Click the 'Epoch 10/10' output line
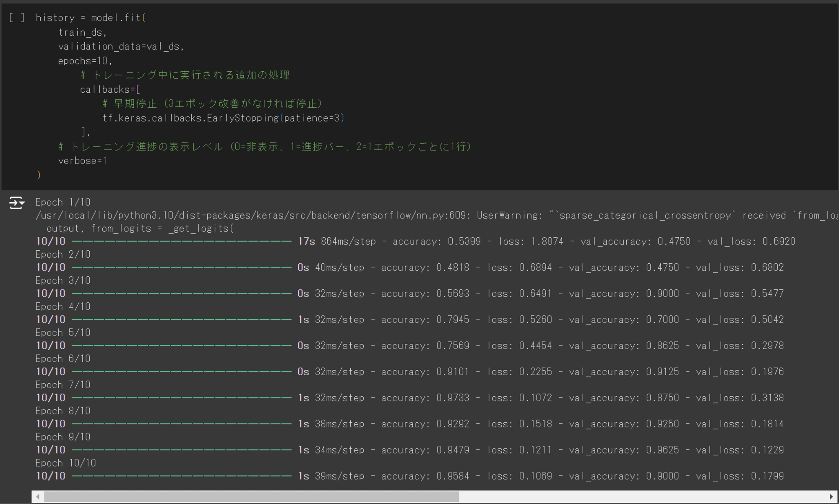 pyautogui.click(x=66, y=463)
